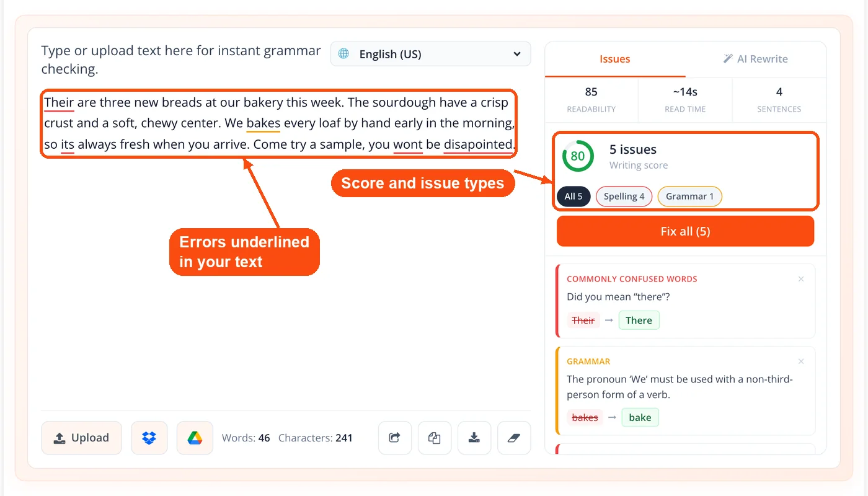Clear the editor with the eraser icon

pos(514,438)
